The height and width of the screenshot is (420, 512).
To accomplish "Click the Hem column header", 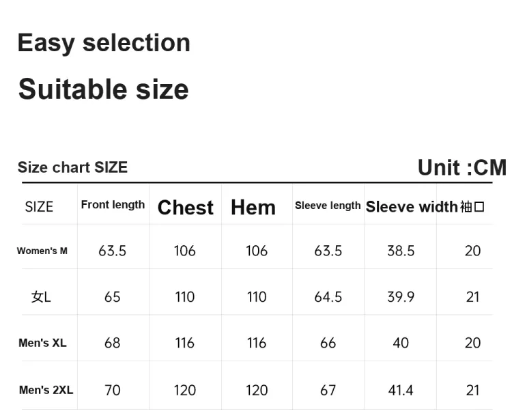I will tap(253, 208).
